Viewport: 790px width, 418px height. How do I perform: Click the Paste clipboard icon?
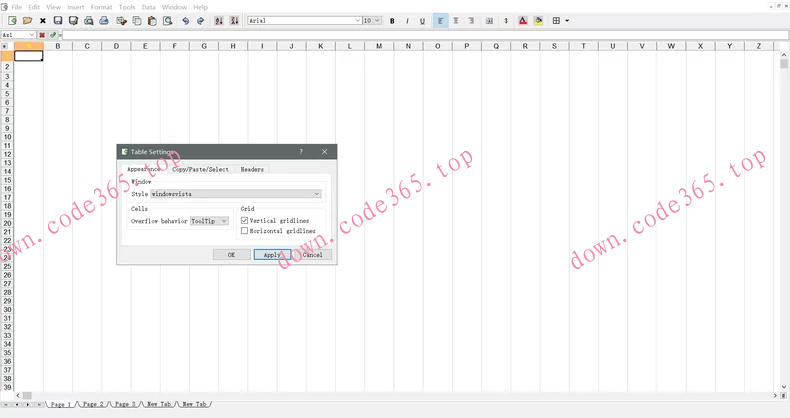[x=152, y=21]
